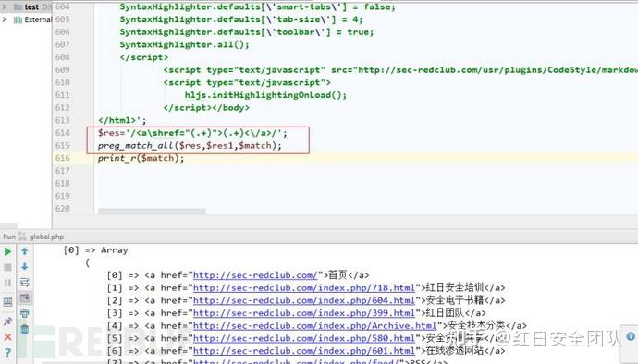This screenshot has height=364, width=638.
Task: Click the down arrow in Run toolbar
Action: point(24,267)
